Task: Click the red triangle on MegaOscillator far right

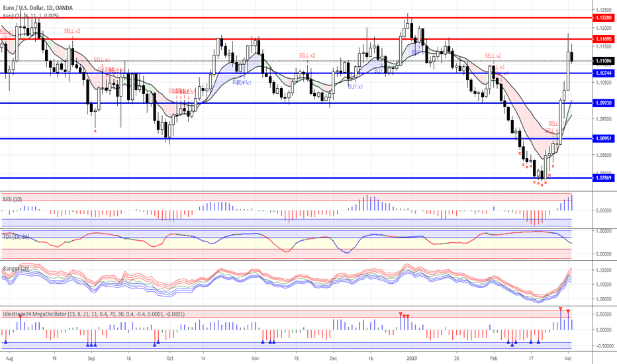Action: [x=568, y=311]
